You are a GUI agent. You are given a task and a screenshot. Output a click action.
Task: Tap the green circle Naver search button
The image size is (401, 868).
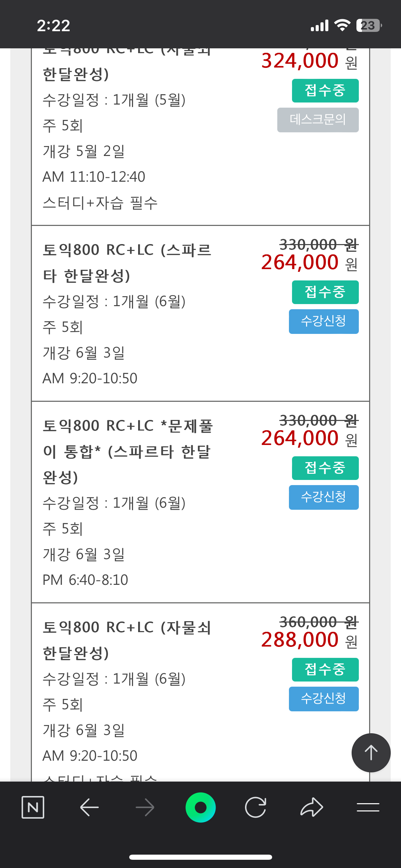click(x=200, y=807)
